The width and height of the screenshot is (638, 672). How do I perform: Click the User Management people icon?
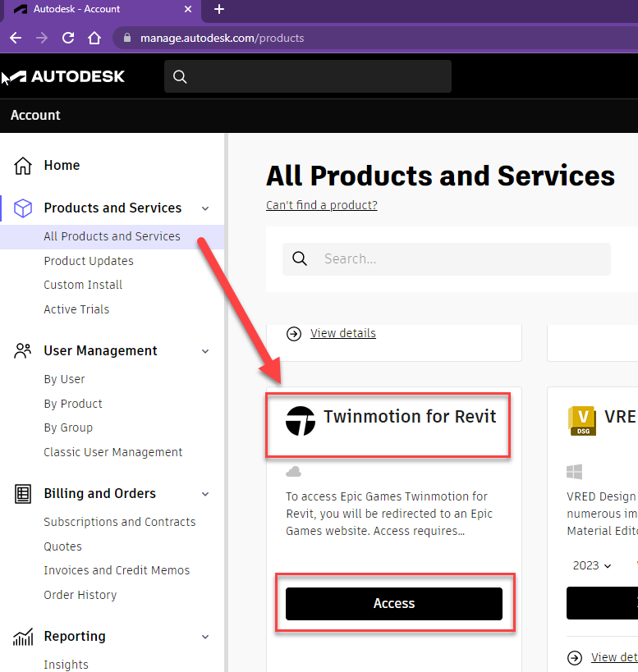(23, 350)
